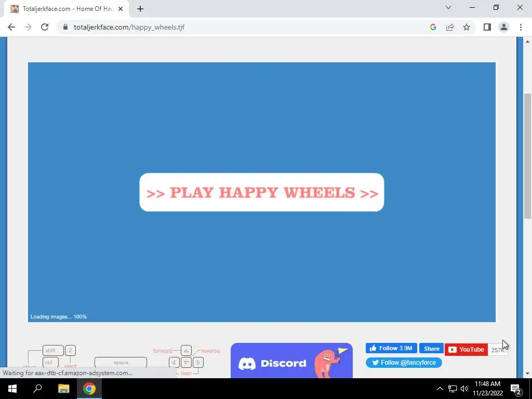532x399 pixels.
Task: Click the right arrow key diagram
Action: [198, 362]
